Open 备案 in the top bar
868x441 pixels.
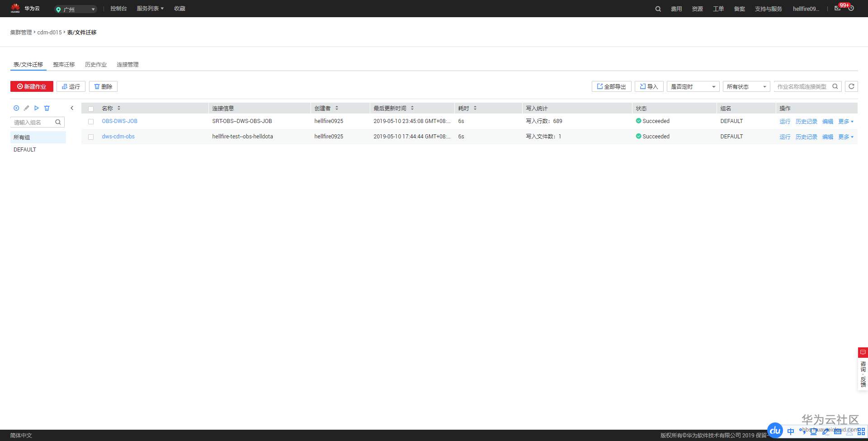pyautogui.click(x=740, y=9)
